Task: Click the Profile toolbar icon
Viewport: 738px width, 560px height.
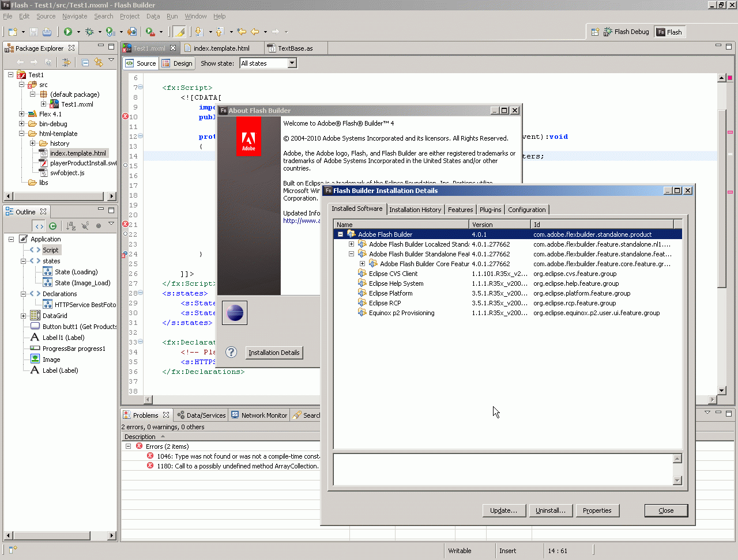Action: (110, 32)
